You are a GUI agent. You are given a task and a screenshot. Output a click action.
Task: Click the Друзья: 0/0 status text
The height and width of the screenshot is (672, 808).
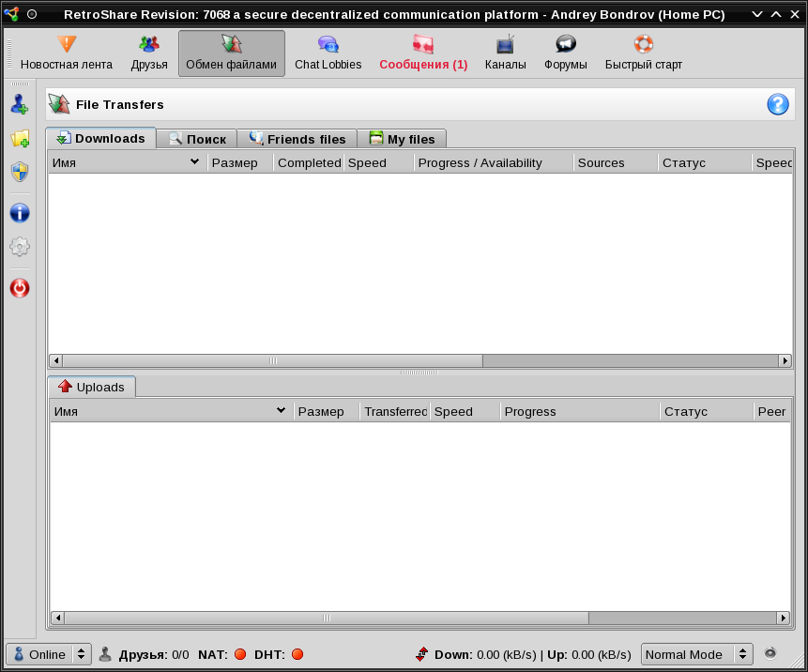(154, 654)
